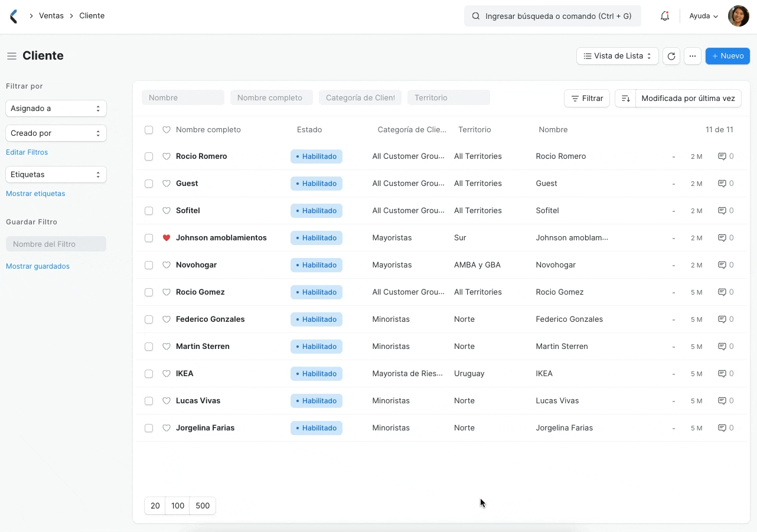Open the Martin Sterren client record
Viewport: 757px width, 532px height.
coord(203,347)
